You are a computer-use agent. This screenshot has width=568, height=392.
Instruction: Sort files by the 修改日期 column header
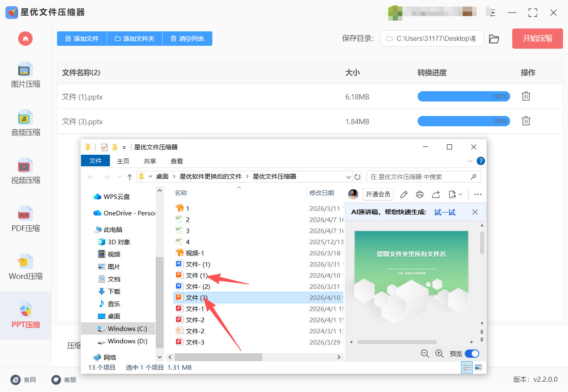pos(322,193)
